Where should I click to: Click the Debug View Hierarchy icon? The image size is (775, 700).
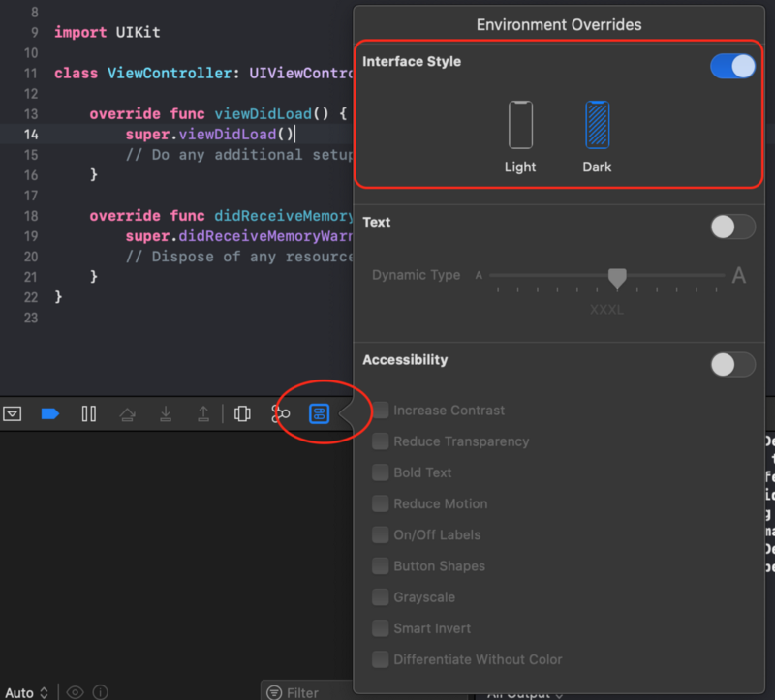242,414
